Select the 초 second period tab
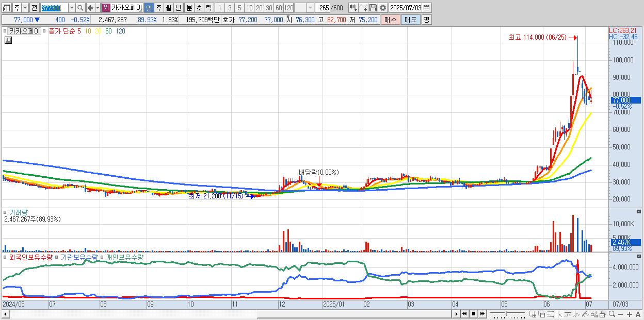644x320 pixels. 199,8
